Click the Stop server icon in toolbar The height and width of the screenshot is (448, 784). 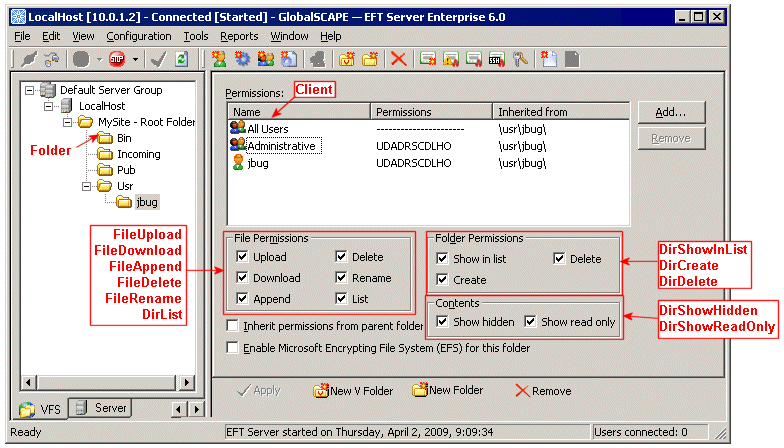click(x=117, y=60)
